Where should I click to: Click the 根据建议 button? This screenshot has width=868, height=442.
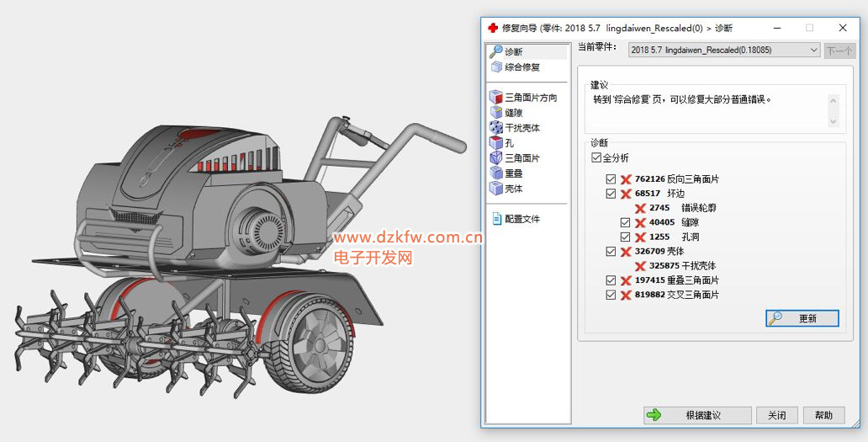(x=696, y=415)
